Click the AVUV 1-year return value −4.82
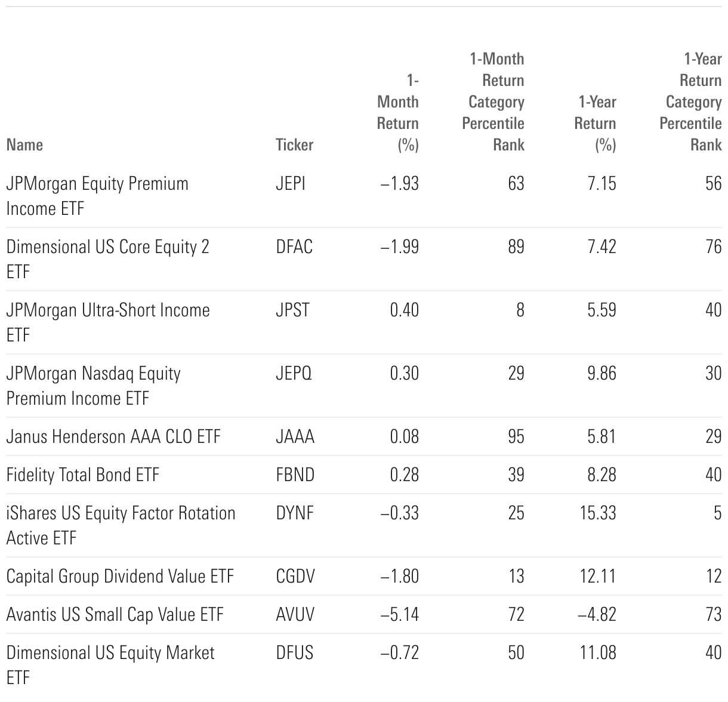The width and height of the screenshot is (728, 702). click(597, 615)
